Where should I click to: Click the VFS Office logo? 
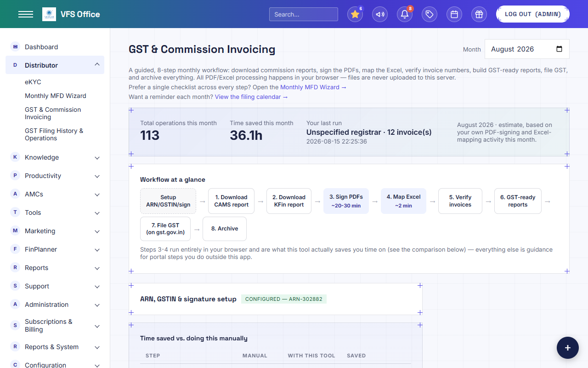tap(49, 14)
